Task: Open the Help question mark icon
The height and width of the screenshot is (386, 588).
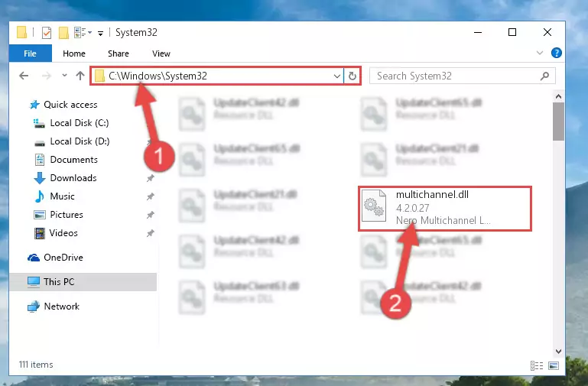Action: click(557, 53)
